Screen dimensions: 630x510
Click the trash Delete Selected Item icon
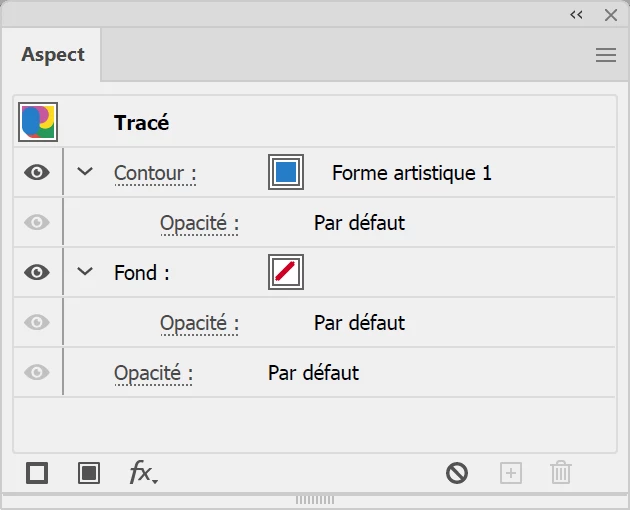561,473
